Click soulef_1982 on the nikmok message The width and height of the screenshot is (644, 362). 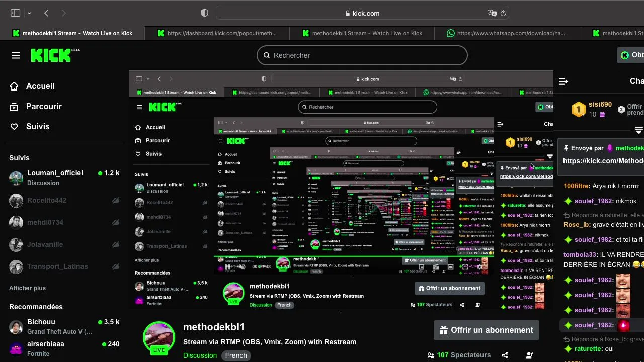(x=594, y=201)
